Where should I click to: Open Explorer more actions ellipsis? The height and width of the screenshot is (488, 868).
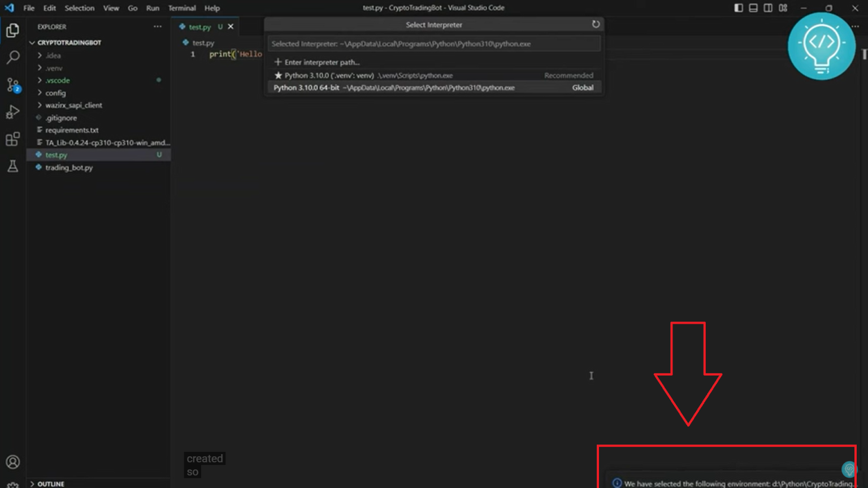[x=157, y=27]
